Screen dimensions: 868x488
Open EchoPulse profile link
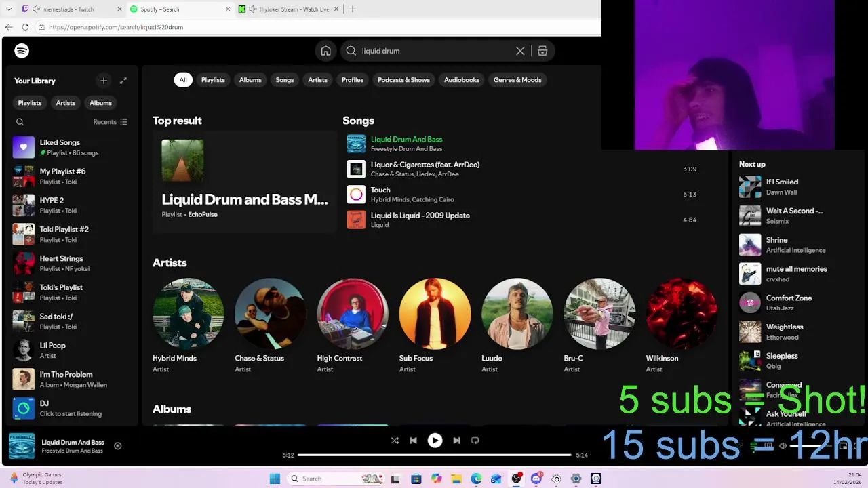pos(203,215)
